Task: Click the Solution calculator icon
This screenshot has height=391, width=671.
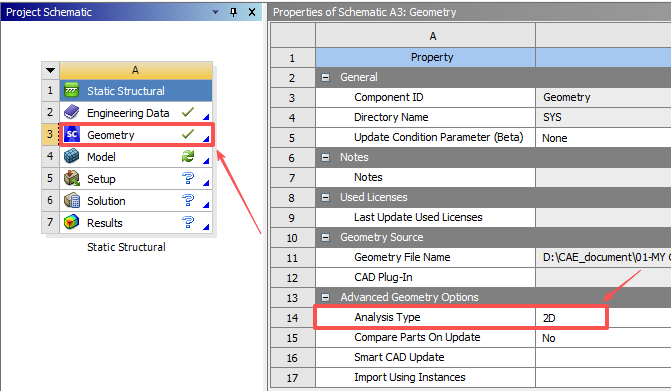Action: click(71, 200)
